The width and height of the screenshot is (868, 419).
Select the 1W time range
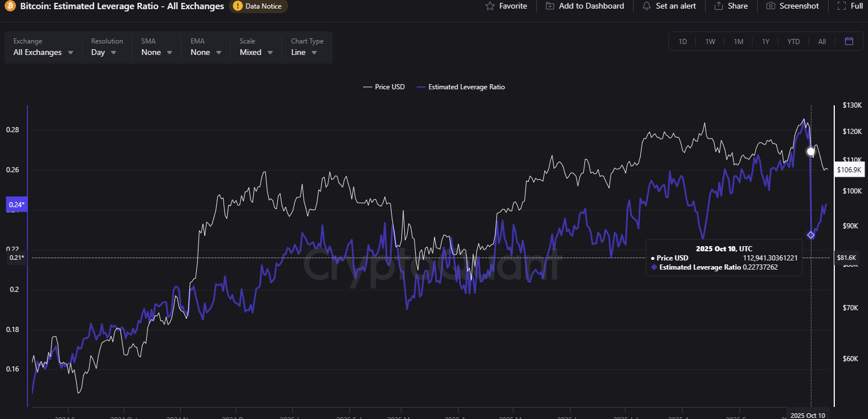pyautogui.click(x=710, y=41)
